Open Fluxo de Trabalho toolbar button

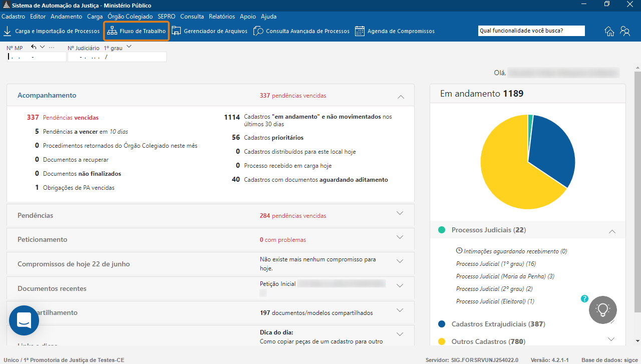pyautogui.click(x=136, y=31)
